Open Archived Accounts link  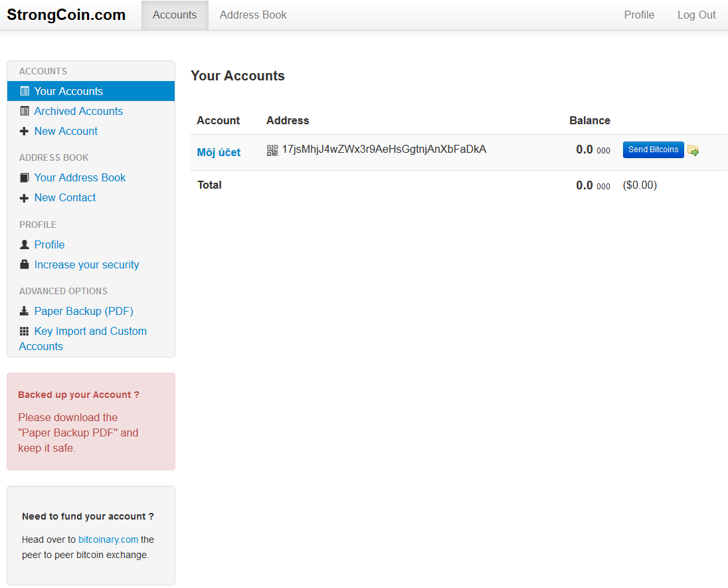point(78,111)
